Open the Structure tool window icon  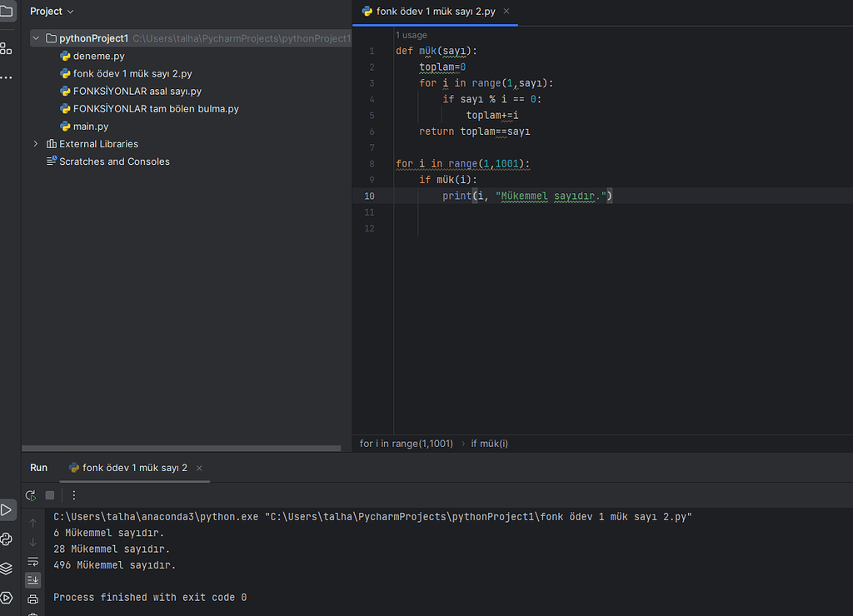coord(6,48)
